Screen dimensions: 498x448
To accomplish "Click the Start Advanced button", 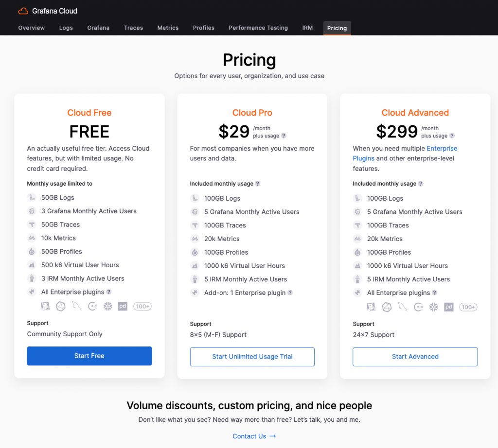I will pos(415,357).
